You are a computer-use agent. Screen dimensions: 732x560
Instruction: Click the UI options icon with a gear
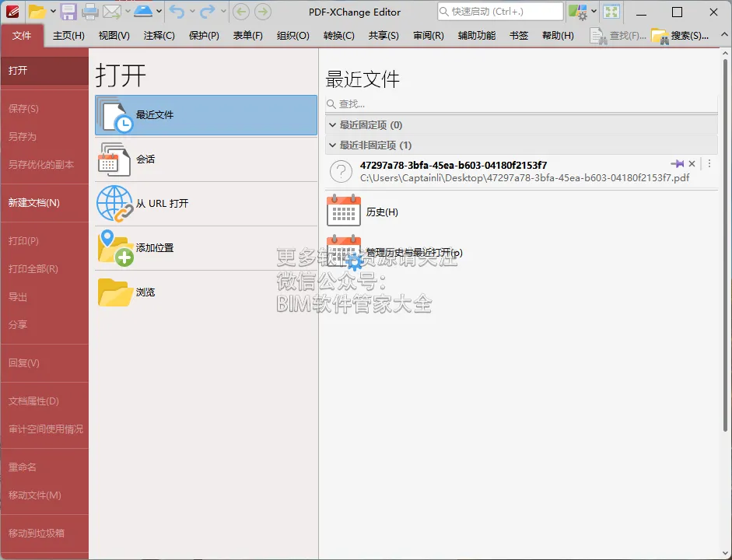click(x=577, y=12)
